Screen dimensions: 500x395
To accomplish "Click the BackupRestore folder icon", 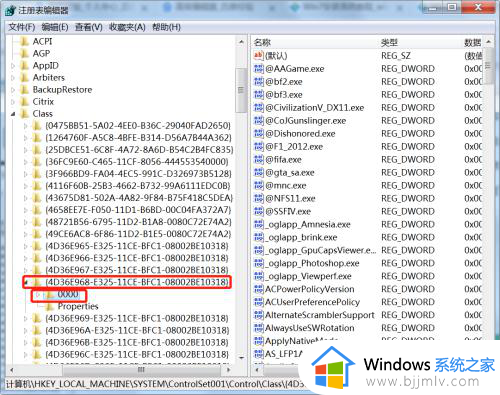I will pyautogui.click(x=24, y=89).
